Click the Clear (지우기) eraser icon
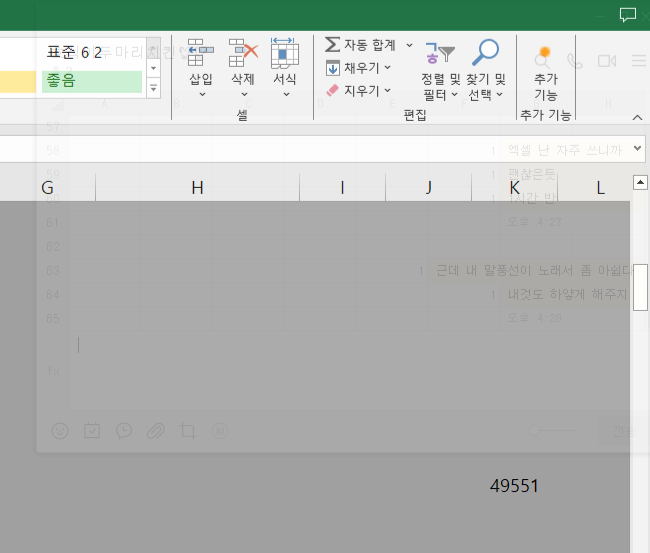The width and height of the screenshot is (650, 553). pos(332,90)
